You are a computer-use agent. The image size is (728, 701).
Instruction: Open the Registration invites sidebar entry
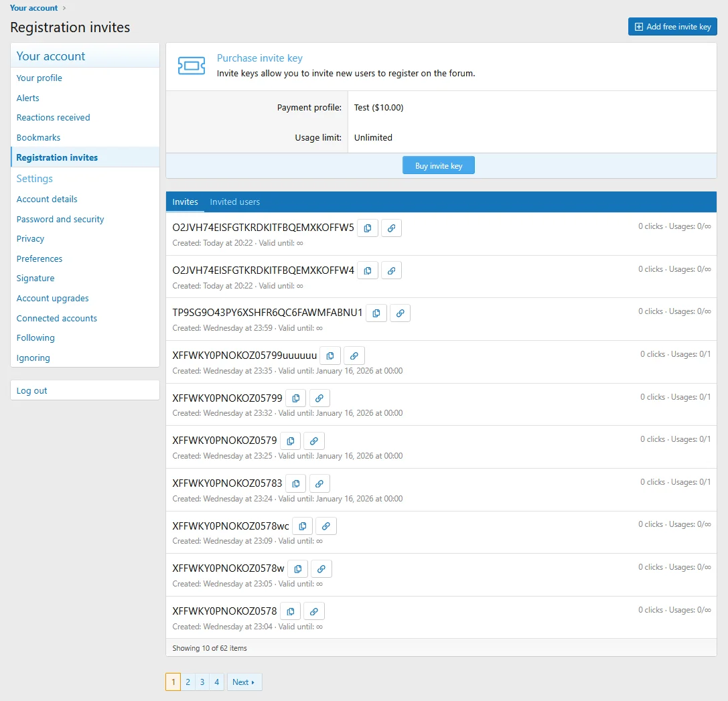point(58,158)
